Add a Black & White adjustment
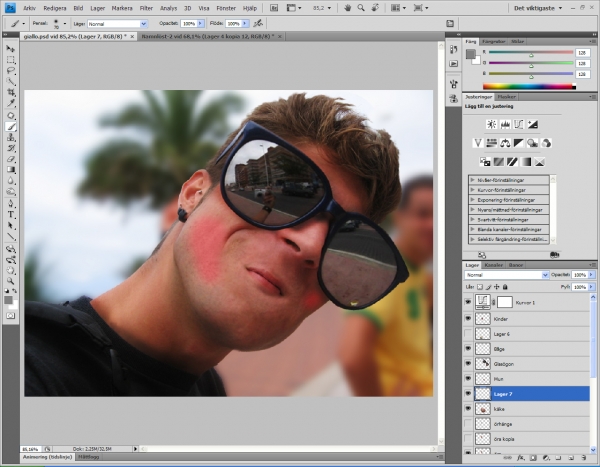Image resolution: width=600 pixels, height=467 pixels. click(519, 143)
